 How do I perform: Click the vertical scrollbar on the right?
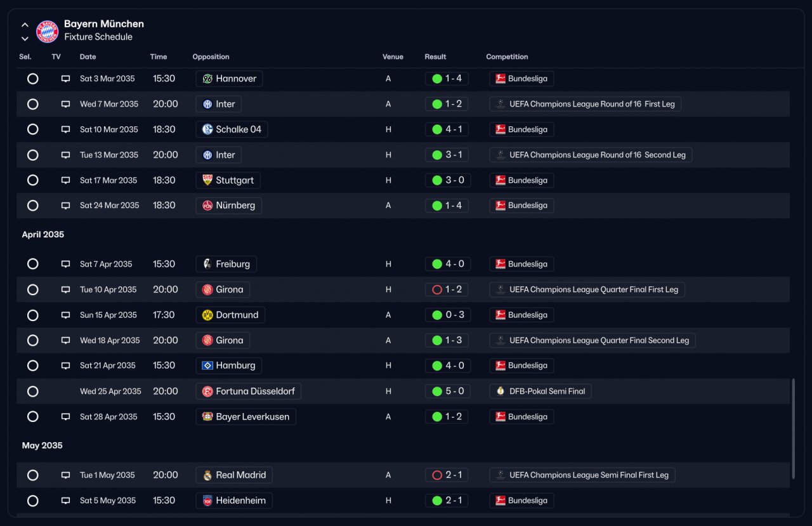tap(793, 428)
